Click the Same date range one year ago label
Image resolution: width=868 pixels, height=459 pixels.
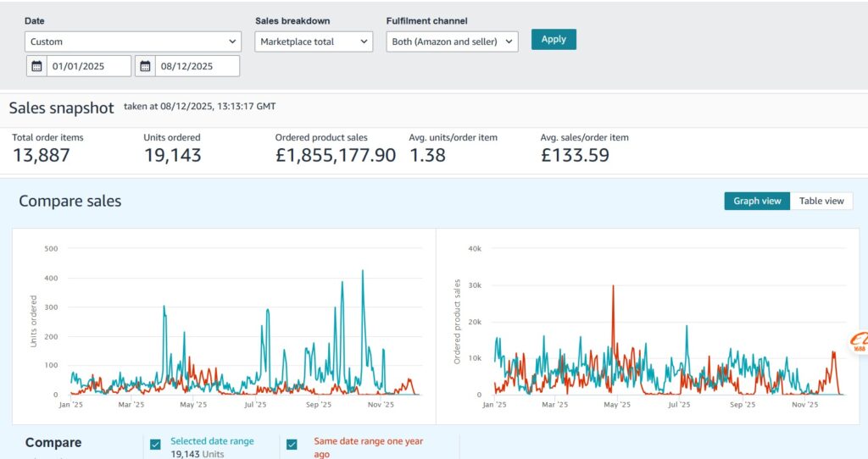coord(368,441)
